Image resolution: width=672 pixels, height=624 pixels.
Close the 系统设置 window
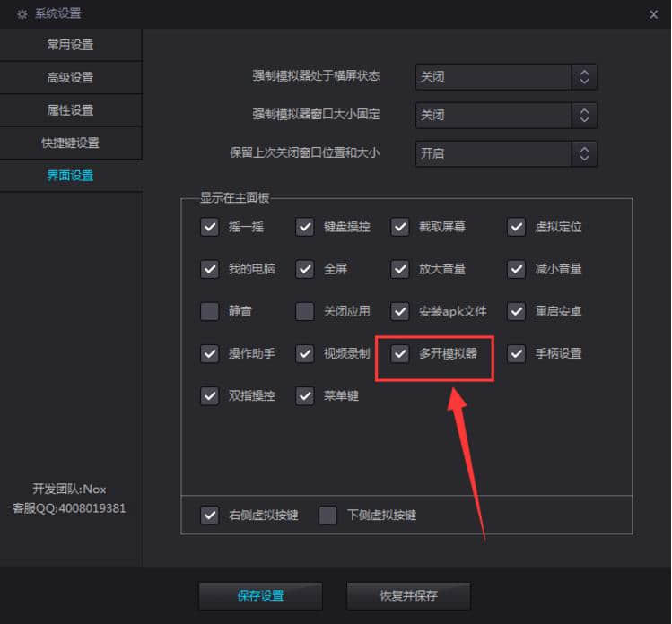pyautogui.click(x=653, y=14)
